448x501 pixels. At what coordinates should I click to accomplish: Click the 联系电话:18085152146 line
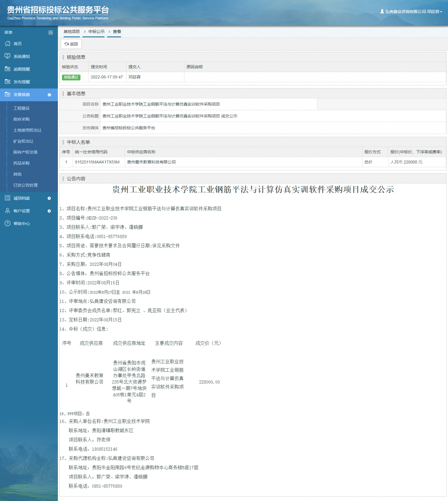click(93, 449)
